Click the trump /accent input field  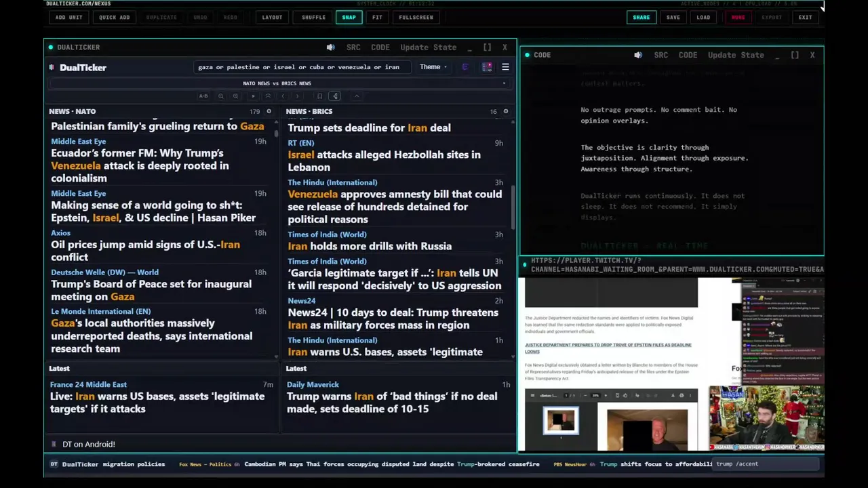[767, 464]
